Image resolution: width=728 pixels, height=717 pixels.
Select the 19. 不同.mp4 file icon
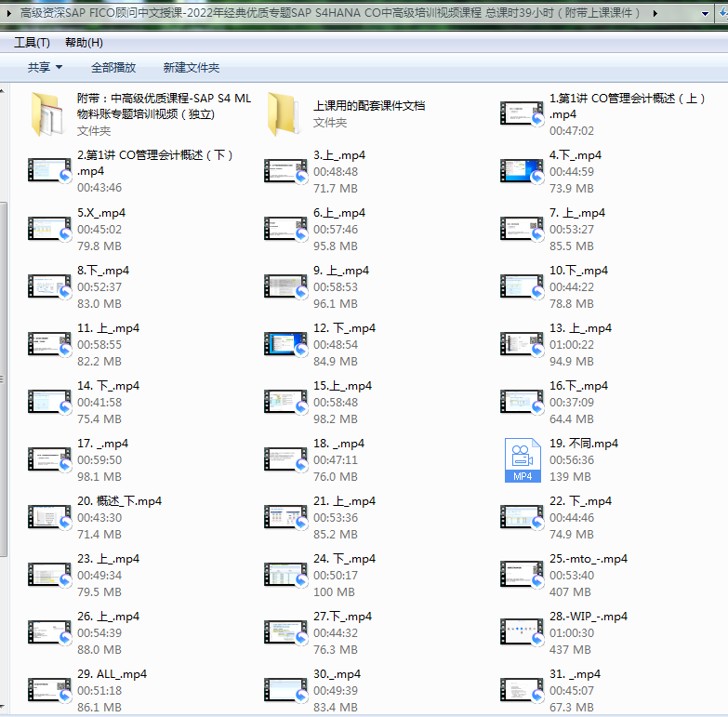pyautogui.click(x=522, y=460)
